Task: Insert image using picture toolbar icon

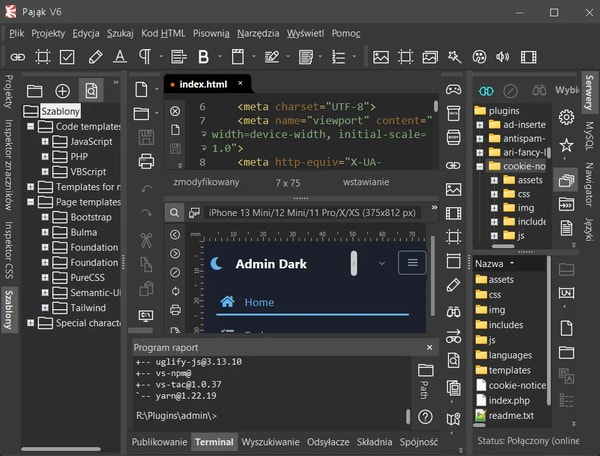Action: click(381, 57)
